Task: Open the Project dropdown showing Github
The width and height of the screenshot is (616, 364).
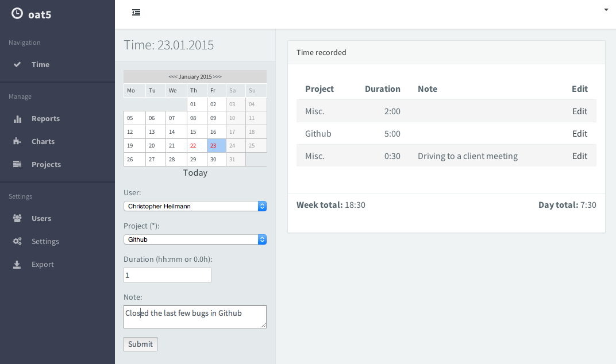Action: pos(195,239)
